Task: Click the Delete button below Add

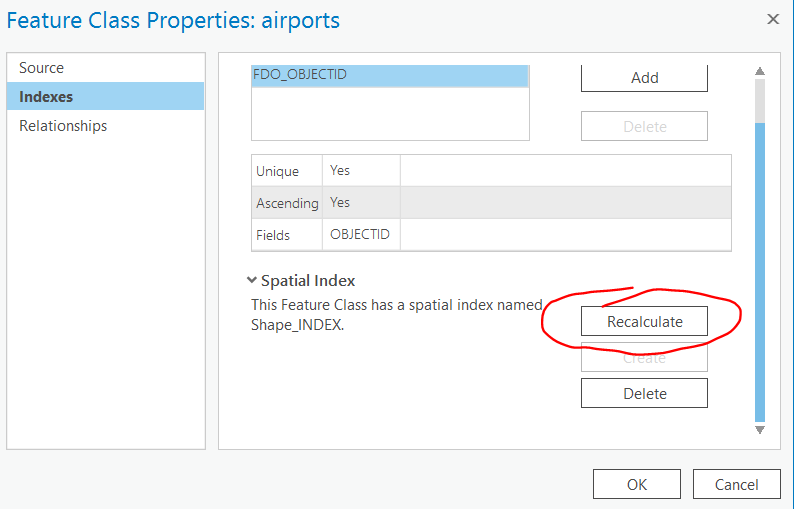Action: [x=644, y=127]
